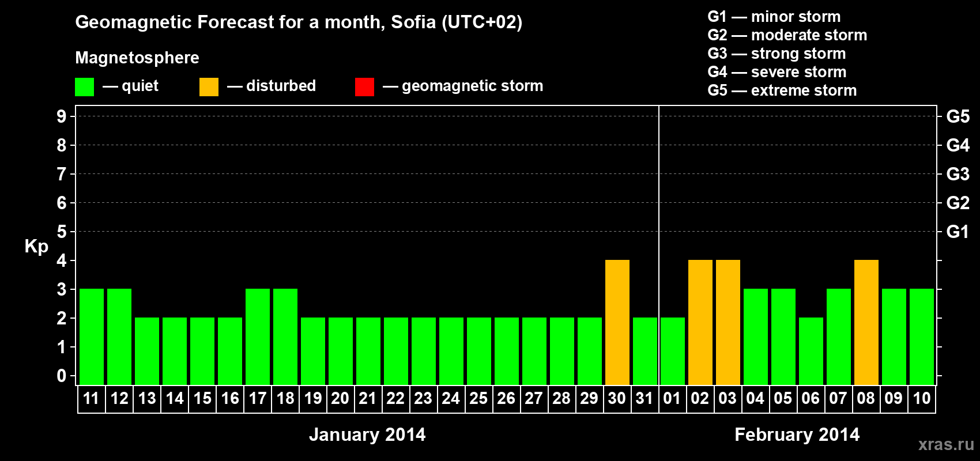Screen dimensions: 980x461
Task: Click the date label 13
Action: click(146, 398)
